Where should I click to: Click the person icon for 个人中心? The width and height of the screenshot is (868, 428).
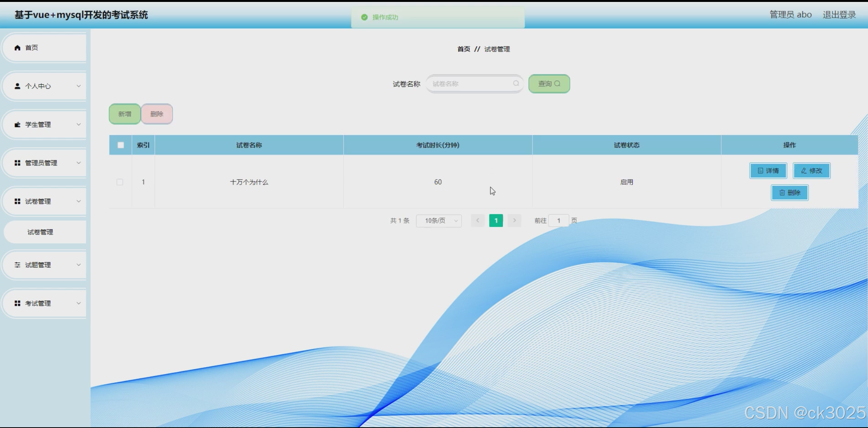[17, 86]
